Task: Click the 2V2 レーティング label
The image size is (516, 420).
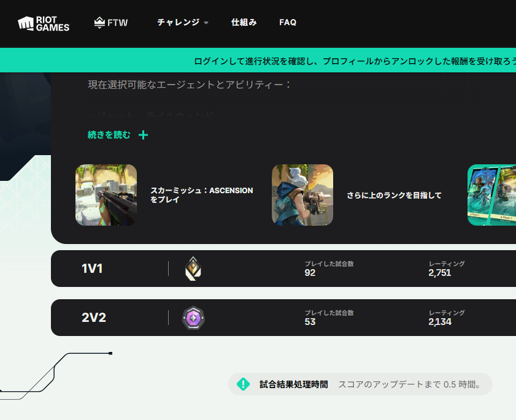Action: coord(447,313)
